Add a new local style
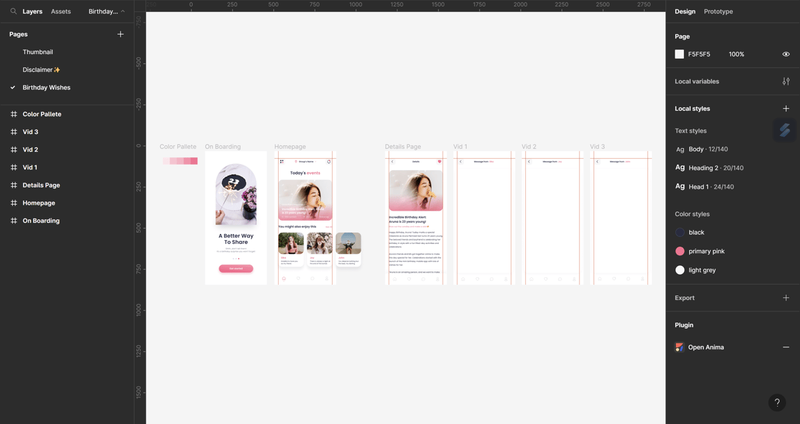 click(786, 109)
